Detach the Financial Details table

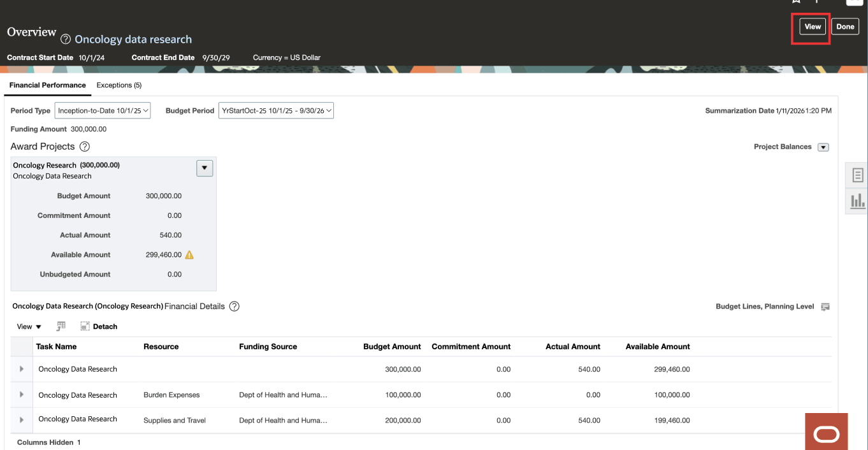[x=99, y=326]
